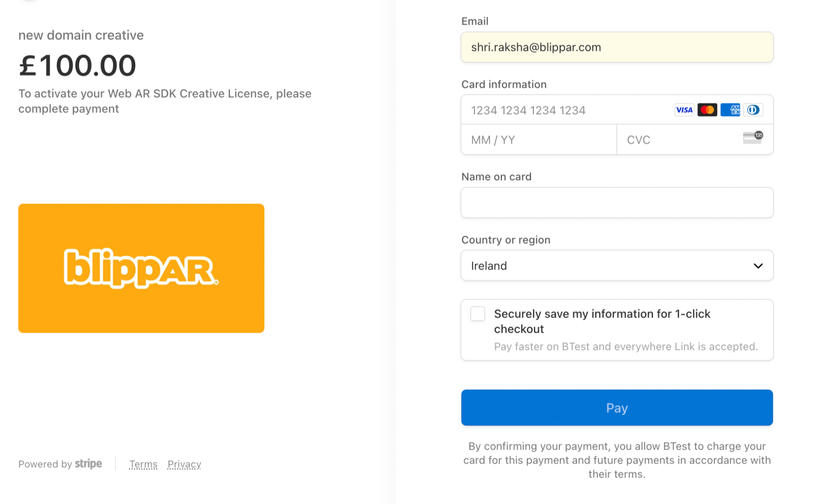The image size is (840, 504).
Task: Click the £100.00 price amount
Action: coord(78,66)
